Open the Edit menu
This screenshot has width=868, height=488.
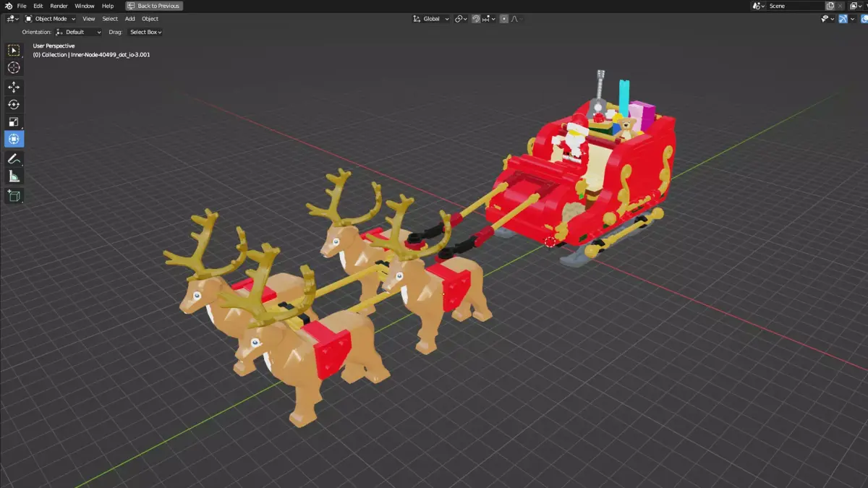[38, 6]
